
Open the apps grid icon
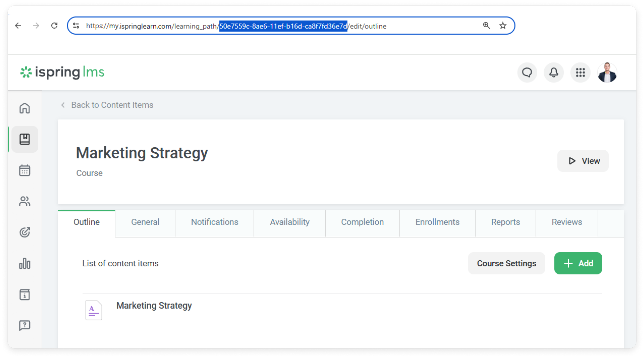point(580,73)
